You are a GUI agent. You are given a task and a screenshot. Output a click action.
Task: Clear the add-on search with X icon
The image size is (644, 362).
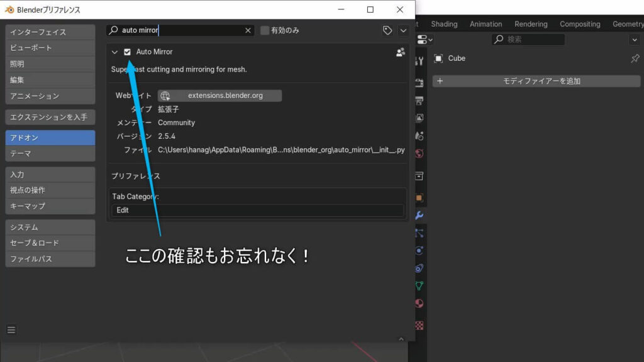[248, 30]
